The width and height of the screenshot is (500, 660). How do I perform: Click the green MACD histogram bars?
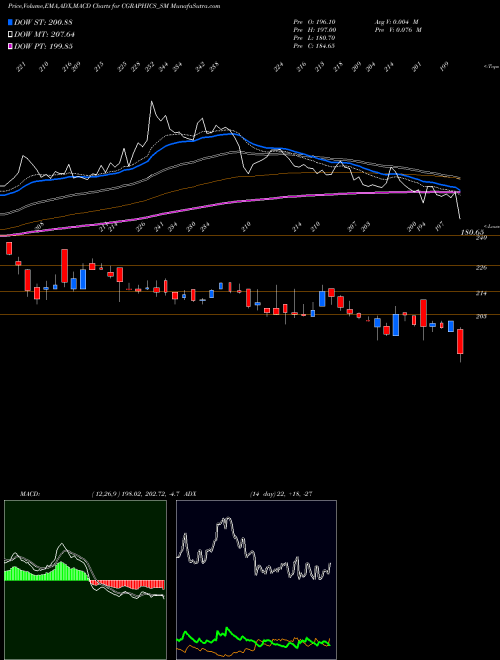click(x=46, y=573)
